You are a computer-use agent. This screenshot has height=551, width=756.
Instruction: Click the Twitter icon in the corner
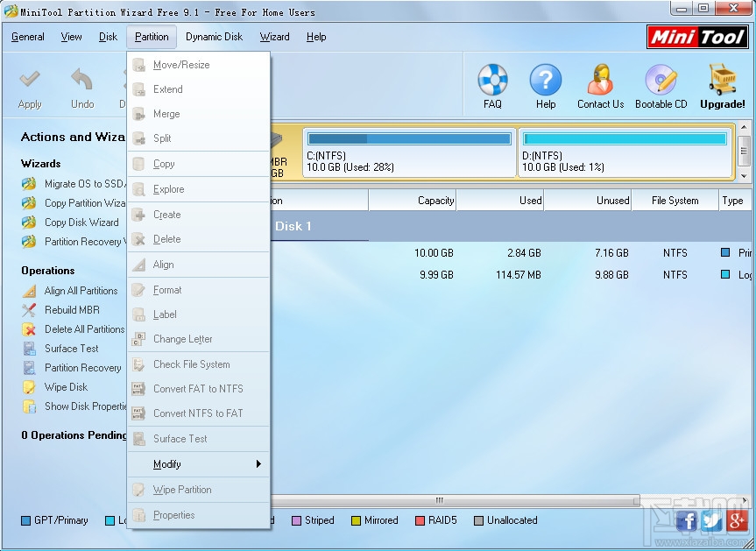click(712, 519)
